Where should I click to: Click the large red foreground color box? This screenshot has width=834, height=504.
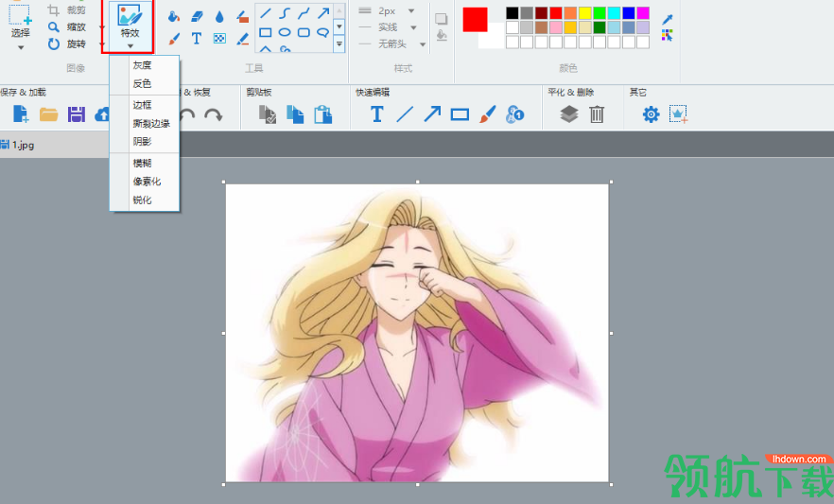[x=475, y=20]
